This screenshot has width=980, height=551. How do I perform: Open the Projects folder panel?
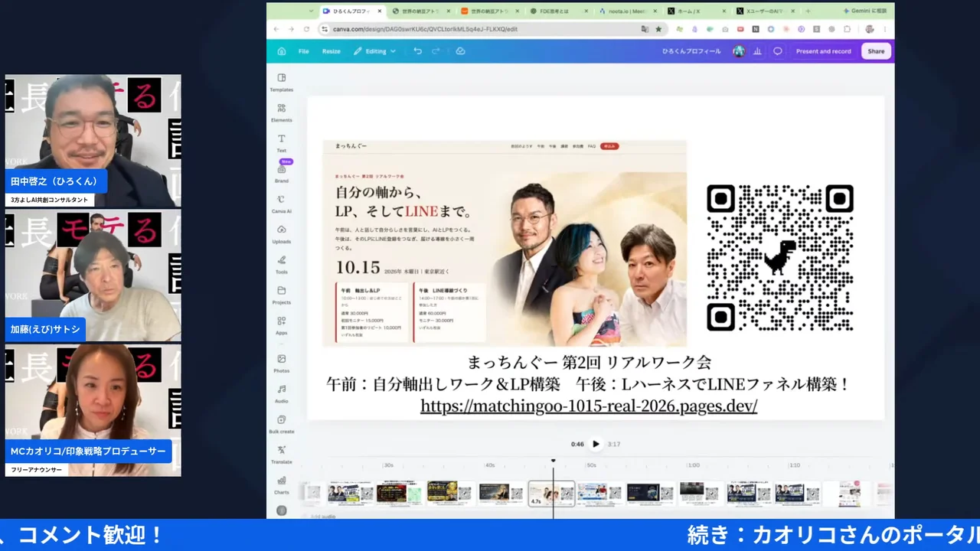282,295
